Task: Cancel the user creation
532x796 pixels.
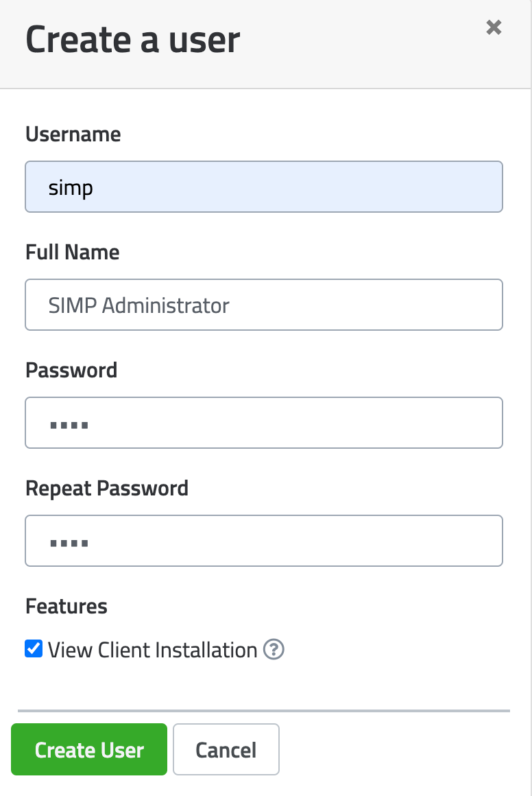Action: [x=226, y=749]
